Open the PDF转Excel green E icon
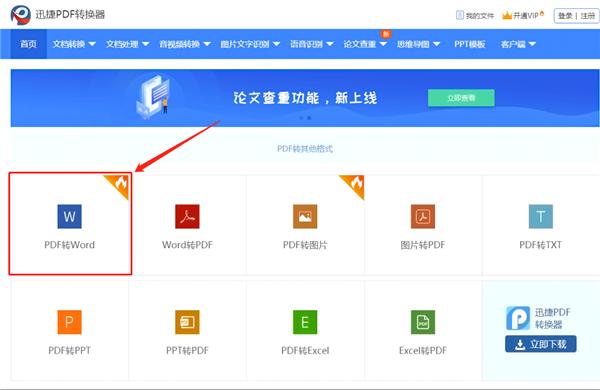Viewport: 600px width, 390px height. pos(305,322)
